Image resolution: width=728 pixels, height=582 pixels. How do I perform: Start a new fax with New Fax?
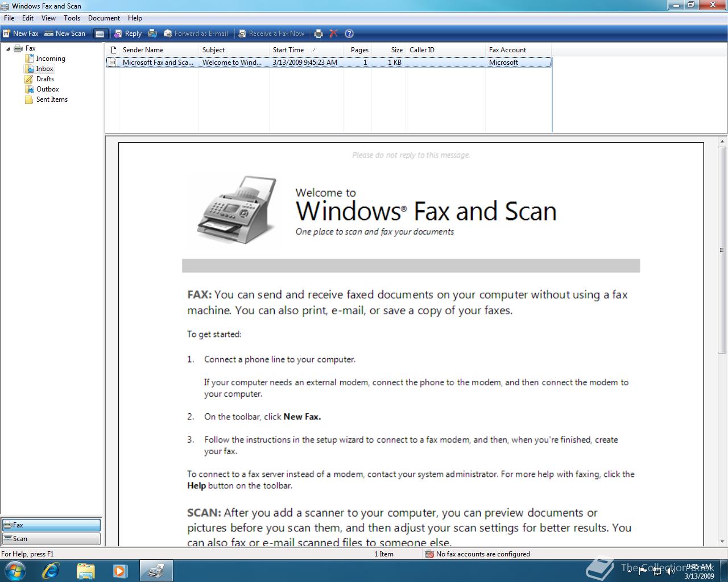point(20,34)
